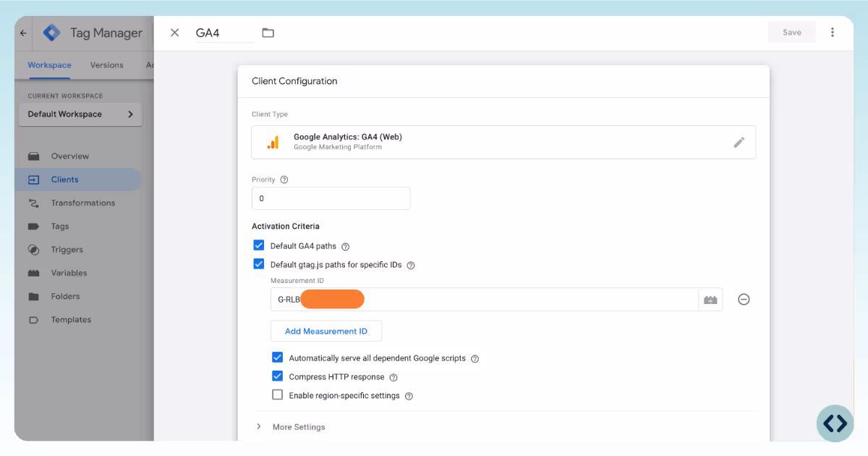Enable region-specific settings checkbox
This screenshot has height=456, width=868.
pyautogui.click(x=277, y=395)
